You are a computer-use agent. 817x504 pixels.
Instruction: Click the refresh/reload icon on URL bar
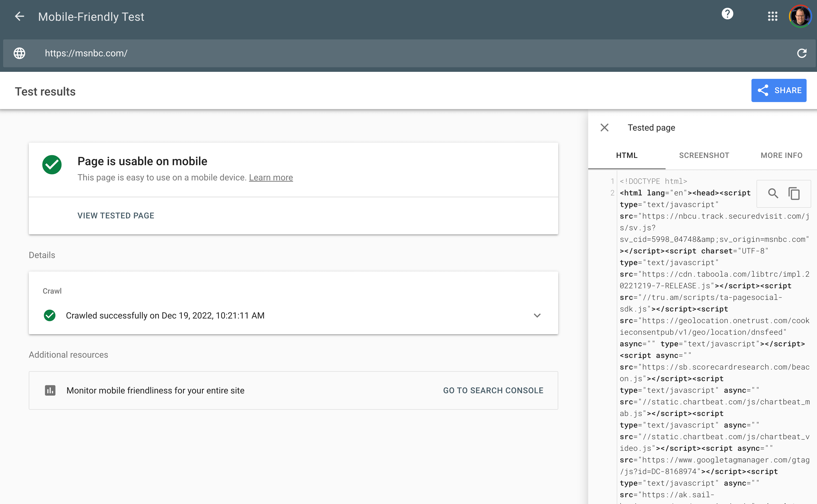click(802, 52)
